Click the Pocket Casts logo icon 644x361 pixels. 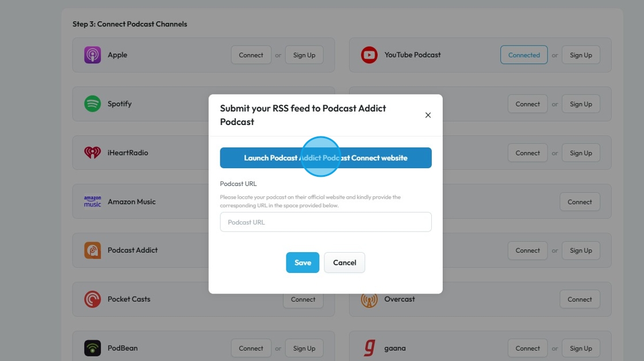tap(92, 299)
